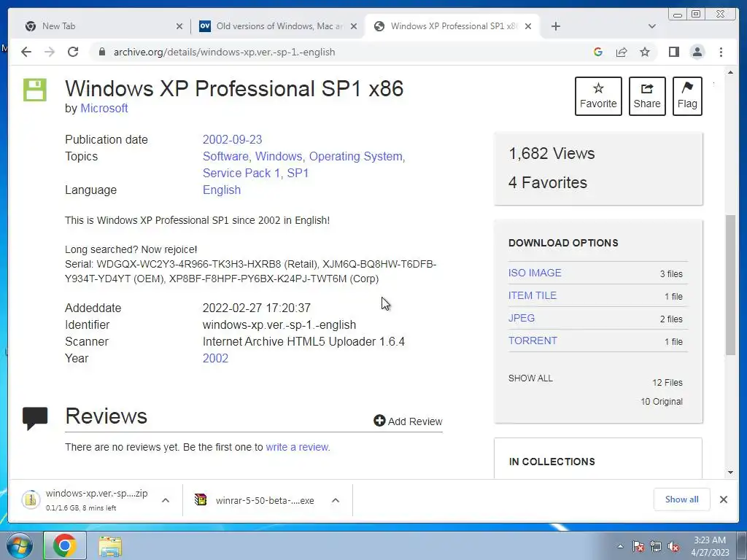Image resolution: width=747 pixels, height=560 pixels.
Task: Open the Chrome side panel
Action: pyautogui.click(x=673, y=52)
